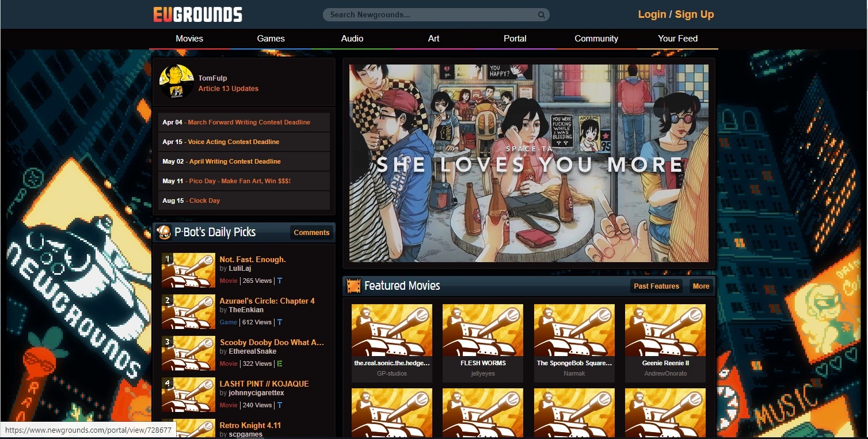Click author name GP-studios
This screenshot has height=439, width=868.
coord(392,374)
